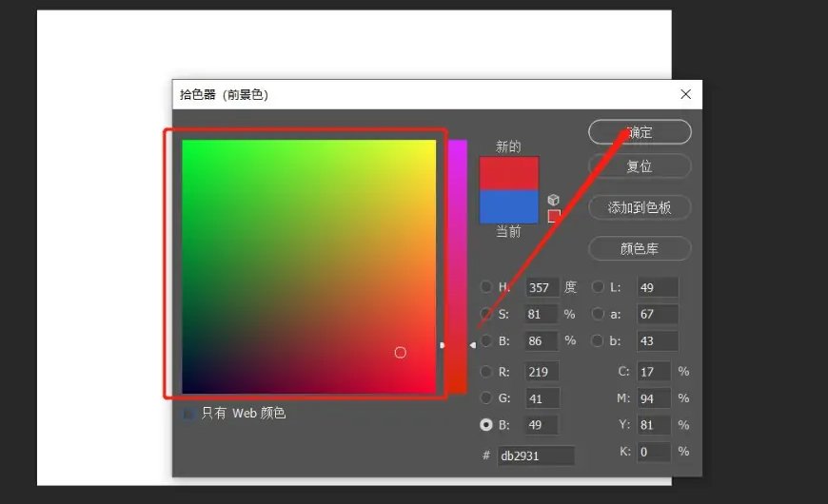This screenshot has width=828, height=504.
Task: Click the H field showing 357
Action: coord(542,287)
